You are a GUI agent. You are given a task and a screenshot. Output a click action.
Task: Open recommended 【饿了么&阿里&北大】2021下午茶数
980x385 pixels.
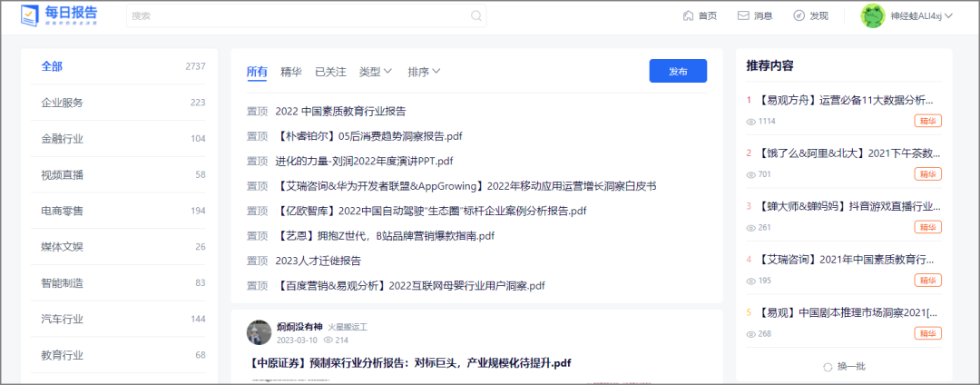(848, 153)
